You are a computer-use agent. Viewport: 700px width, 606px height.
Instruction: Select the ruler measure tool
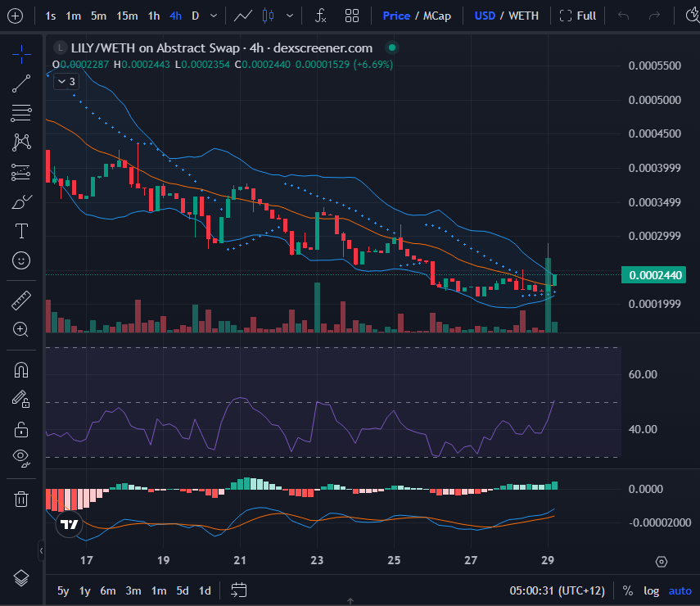(x=21, y=301)
